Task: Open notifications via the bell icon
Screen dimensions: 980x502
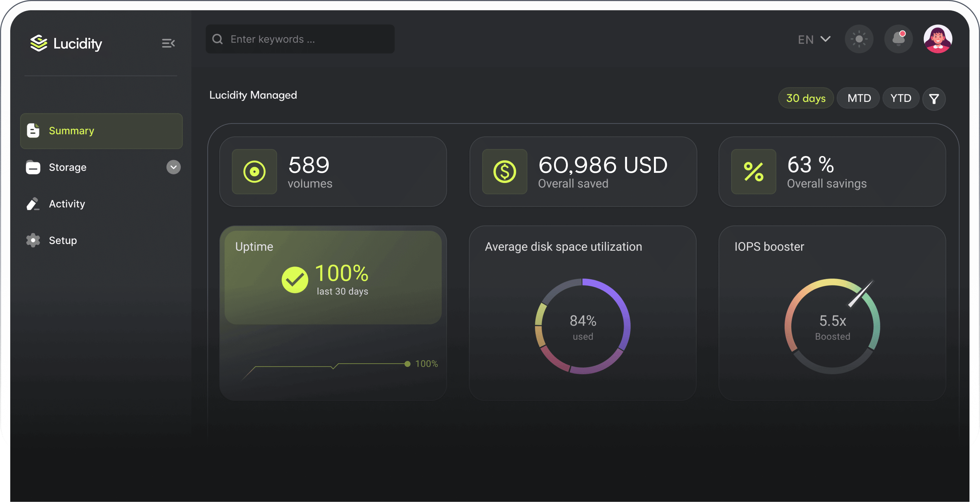Action: click(898, 39)
